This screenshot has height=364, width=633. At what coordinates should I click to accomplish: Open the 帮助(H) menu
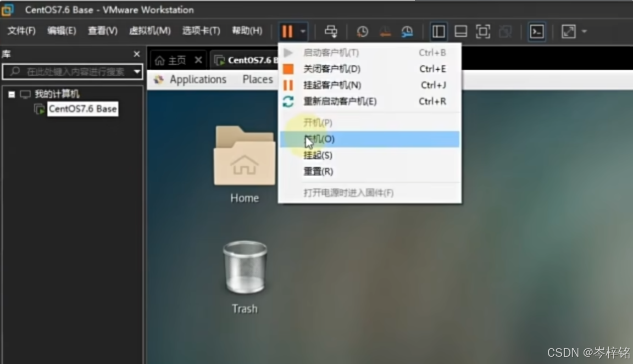pyautogui.click(x=247, y=31)
